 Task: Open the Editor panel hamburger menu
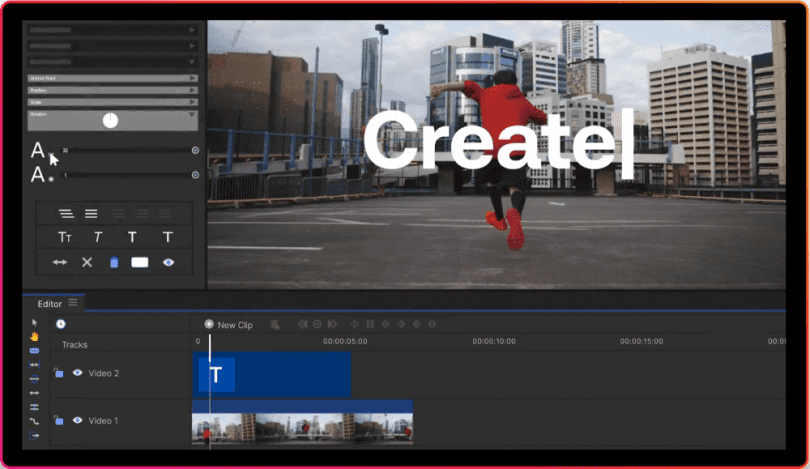tap(73, 302)
